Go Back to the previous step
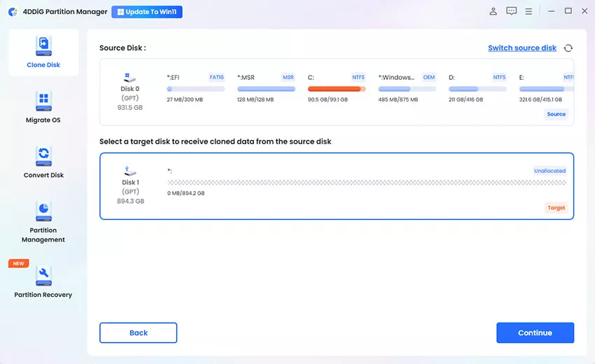The image size is (595, 364). (x=138, y=332)
